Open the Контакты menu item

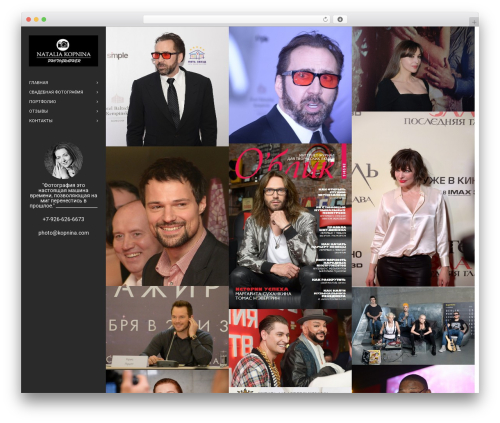tap(41, 121)
